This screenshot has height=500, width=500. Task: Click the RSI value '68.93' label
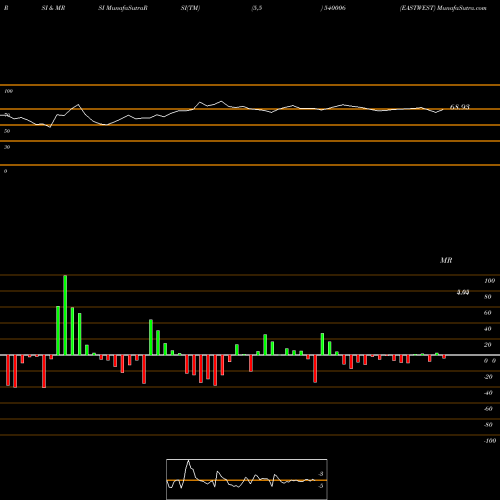(x=460, y=107)
